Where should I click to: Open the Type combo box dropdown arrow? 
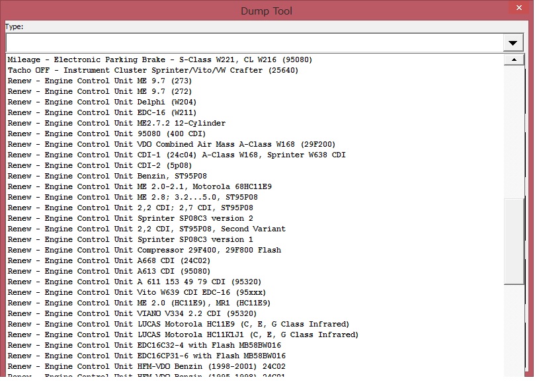(x=513, y=43)
